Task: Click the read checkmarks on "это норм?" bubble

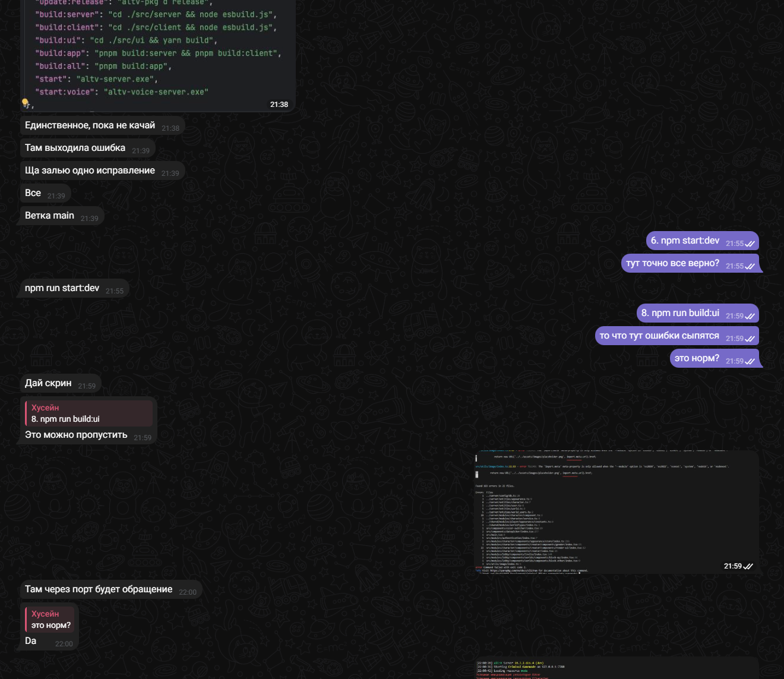Action: coord(750,361)
